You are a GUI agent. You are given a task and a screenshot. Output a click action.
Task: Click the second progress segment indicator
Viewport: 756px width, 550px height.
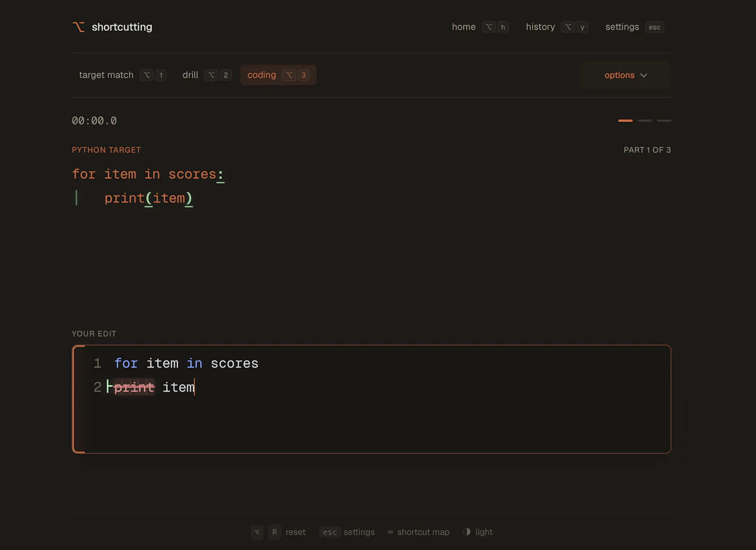pos(644,121)
